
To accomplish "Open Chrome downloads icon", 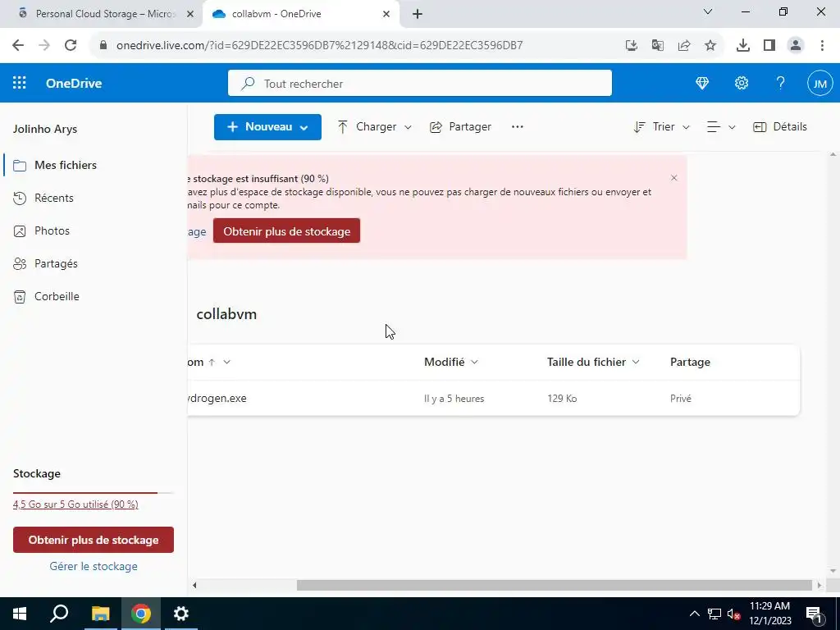I will [743, 46].
